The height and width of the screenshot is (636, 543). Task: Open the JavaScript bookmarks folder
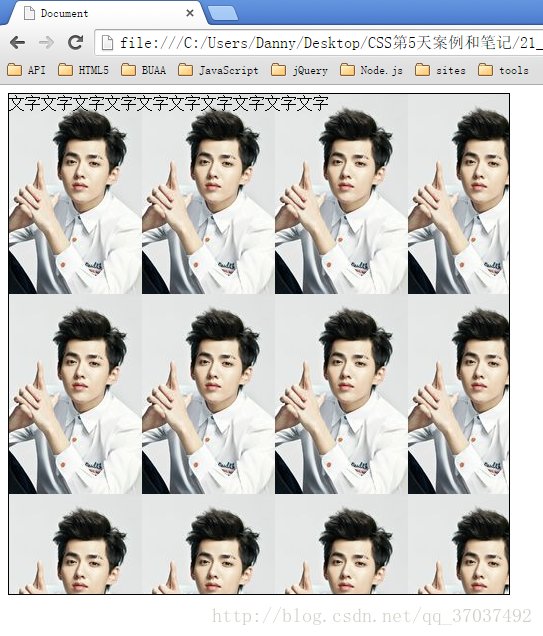[218, 70]
